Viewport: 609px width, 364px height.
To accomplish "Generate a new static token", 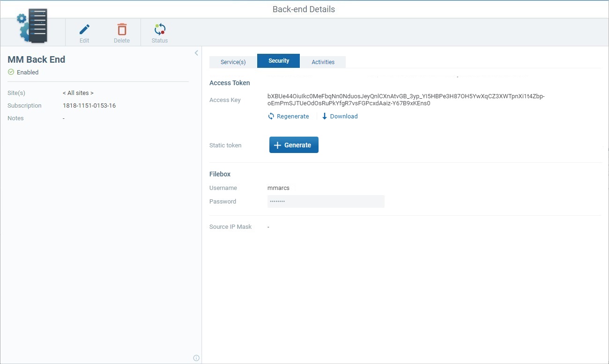I will click(x=294, y=145).
